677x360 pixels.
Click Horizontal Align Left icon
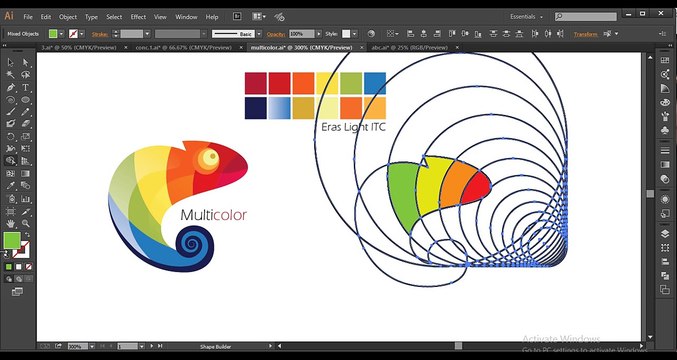pyautogui.click(x=411, y=34)
